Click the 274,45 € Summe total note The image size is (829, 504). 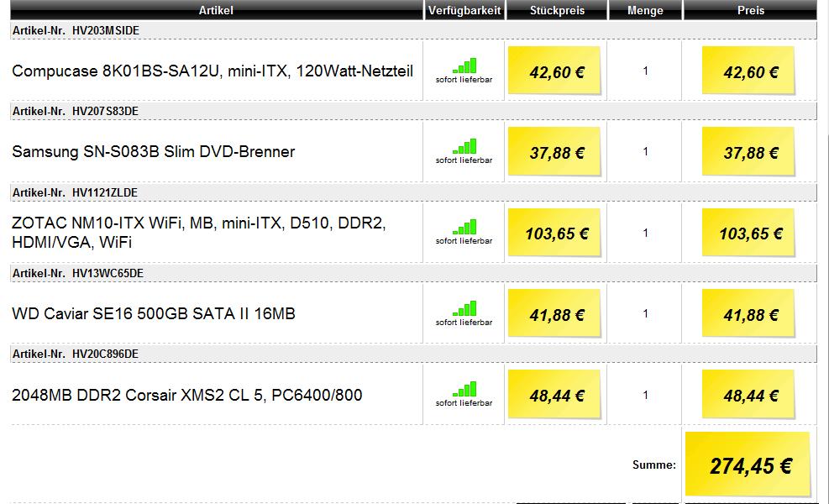tap(748, 465)
